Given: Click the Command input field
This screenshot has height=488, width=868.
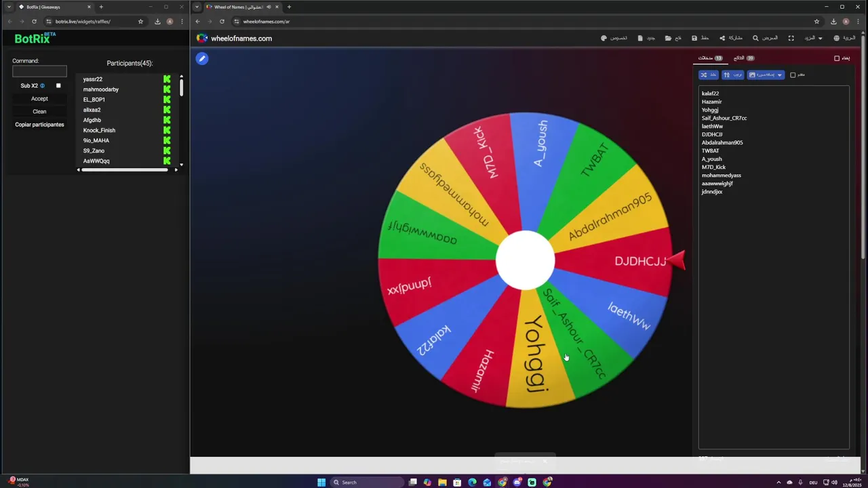Looking at the screenshot, I should click(39, 71).
